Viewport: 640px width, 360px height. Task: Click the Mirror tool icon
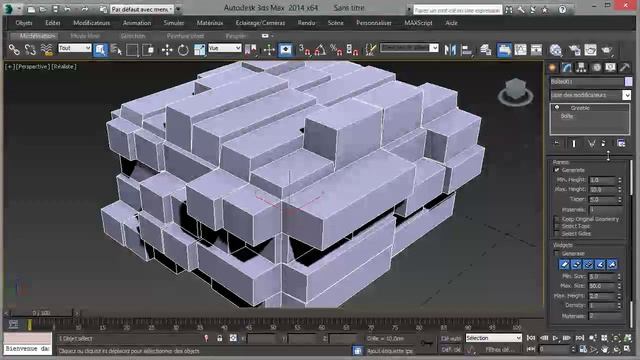click(450, 50)
